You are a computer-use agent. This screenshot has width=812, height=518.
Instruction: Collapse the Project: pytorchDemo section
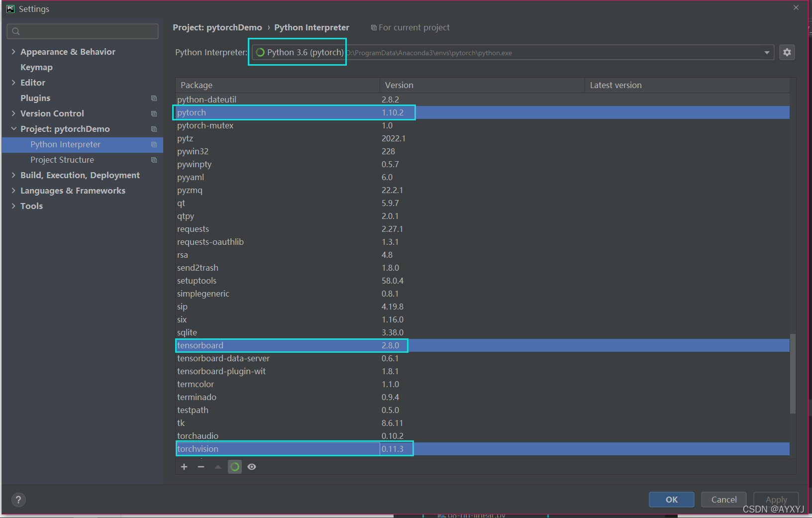click(13, 129)
